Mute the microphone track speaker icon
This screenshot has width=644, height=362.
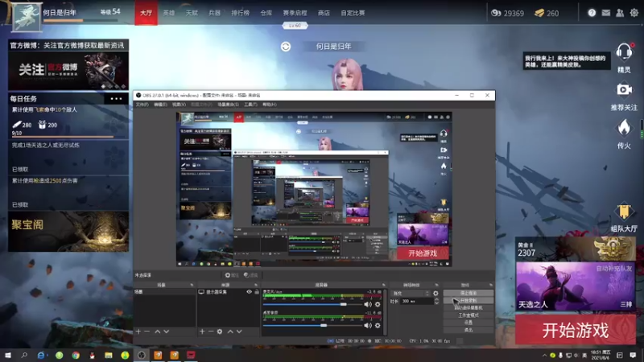pyautogui.click(x=368, y=304)
